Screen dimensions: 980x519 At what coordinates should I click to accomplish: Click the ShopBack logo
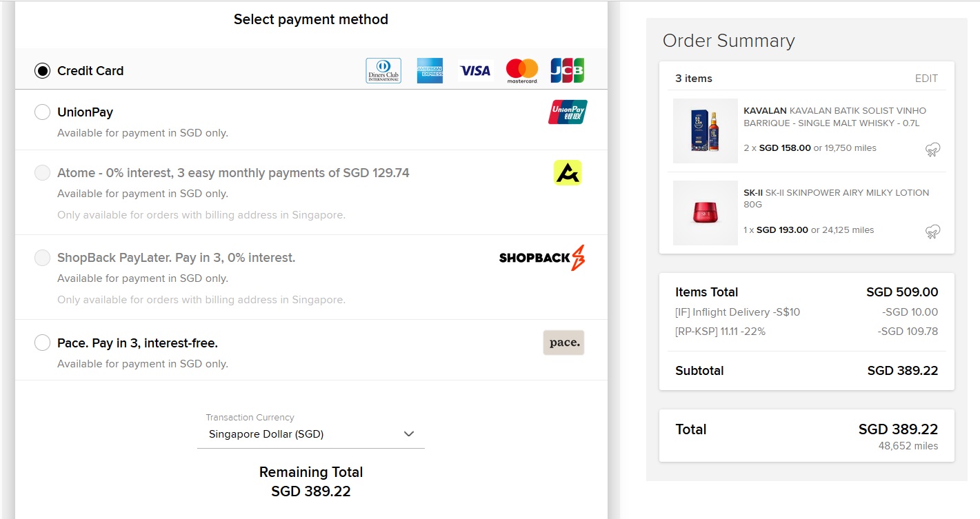[x=542, y=258]
